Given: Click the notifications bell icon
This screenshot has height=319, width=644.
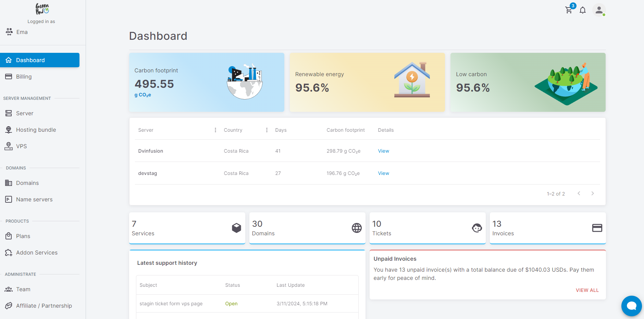Looking at the screenshot, I should pyautogui.click(x=583, y=10).
